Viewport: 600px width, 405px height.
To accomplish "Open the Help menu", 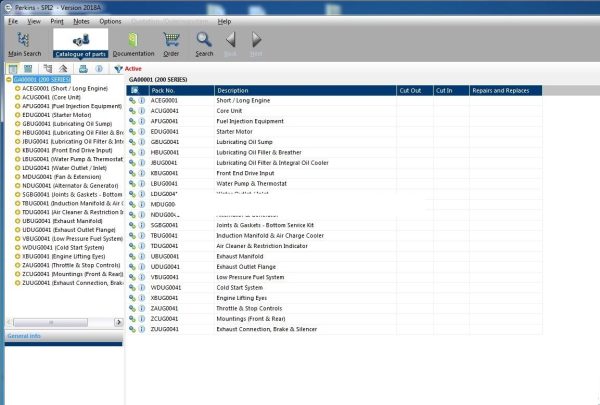I will [x=224, y=21].
